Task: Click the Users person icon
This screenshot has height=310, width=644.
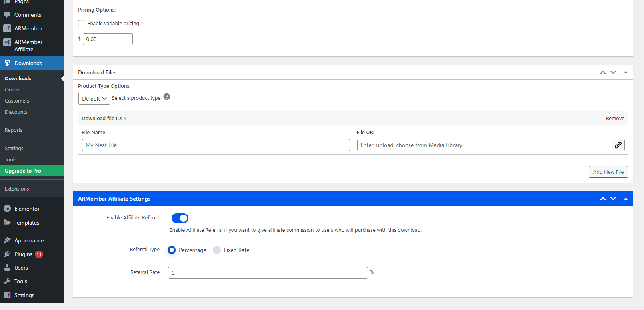Action: point(7,268)
